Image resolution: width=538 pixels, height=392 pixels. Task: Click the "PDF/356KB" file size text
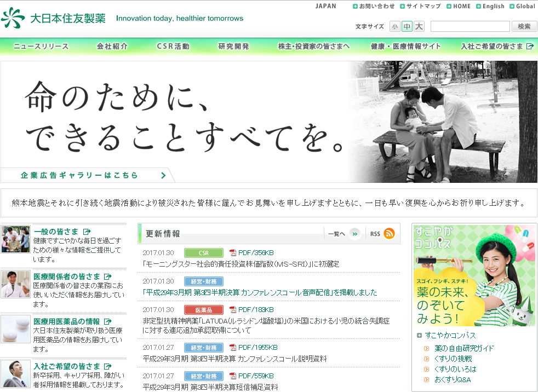coord(256,253)
